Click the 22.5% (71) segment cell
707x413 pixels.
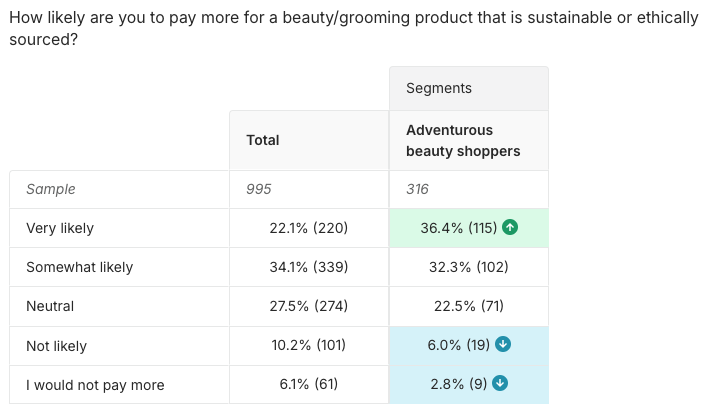tap(468, 306)
